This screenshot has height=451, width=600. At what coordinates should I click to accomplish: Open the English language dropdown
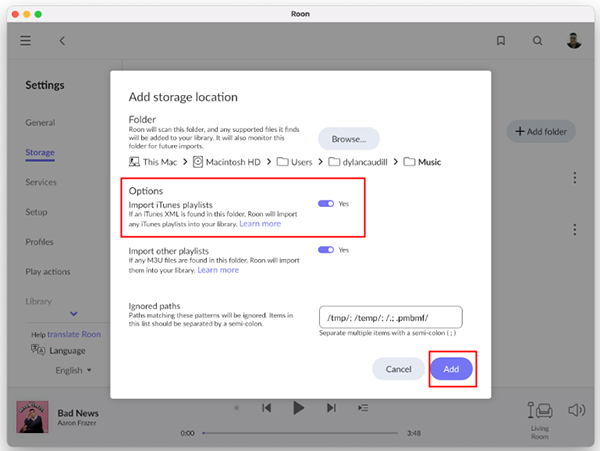73,370
